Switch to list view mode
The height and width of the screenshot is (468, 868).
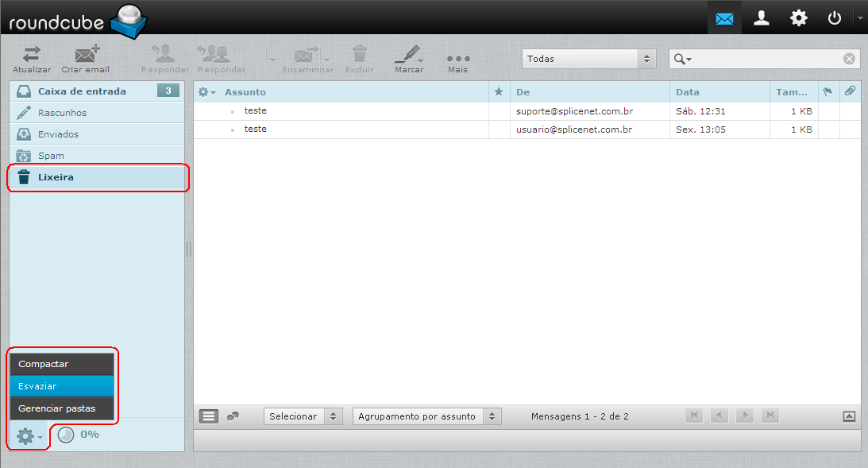click(x=209, y=416)
